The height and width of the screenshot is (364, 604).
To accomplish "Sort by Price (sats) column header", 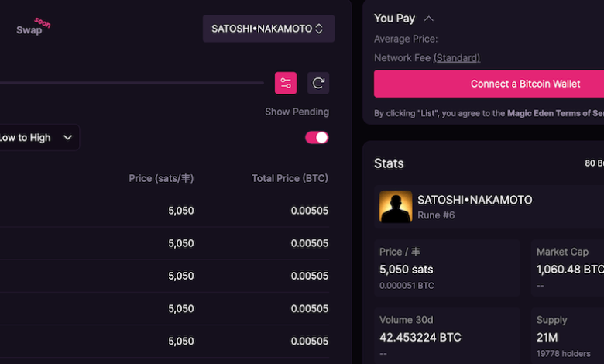I will coord(161,178).
